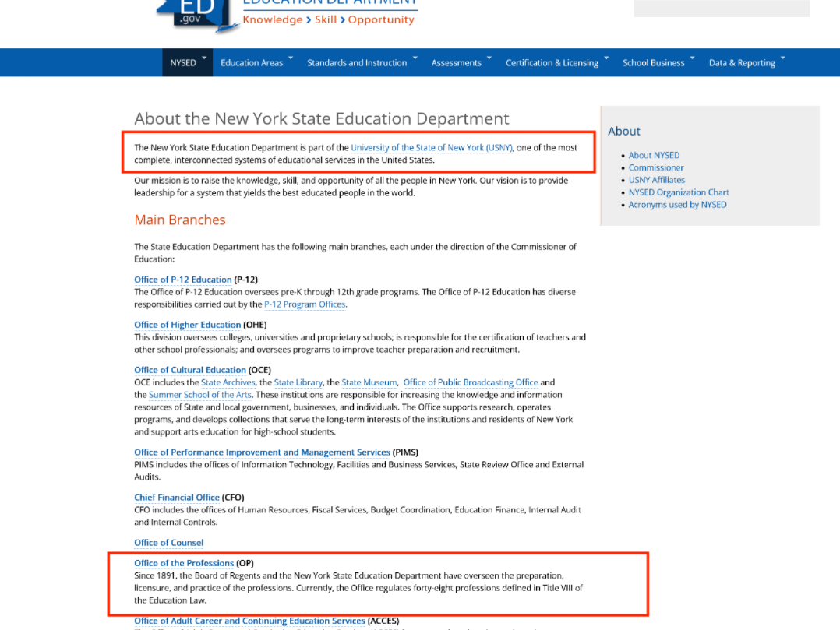Visit the Office of Higher Education link

tap(188, 325)
